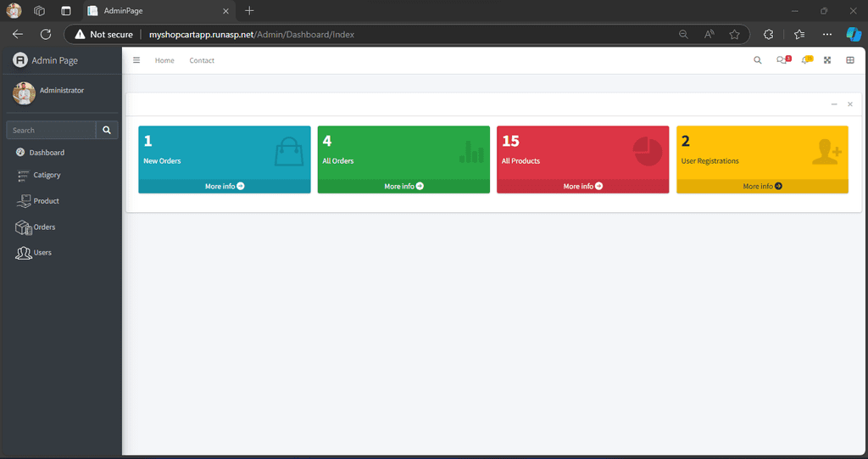Image resolution: width=868 pixels, height=459 pixels.
Task: Click the Administrator avatar picture
Action: (25, 93)
